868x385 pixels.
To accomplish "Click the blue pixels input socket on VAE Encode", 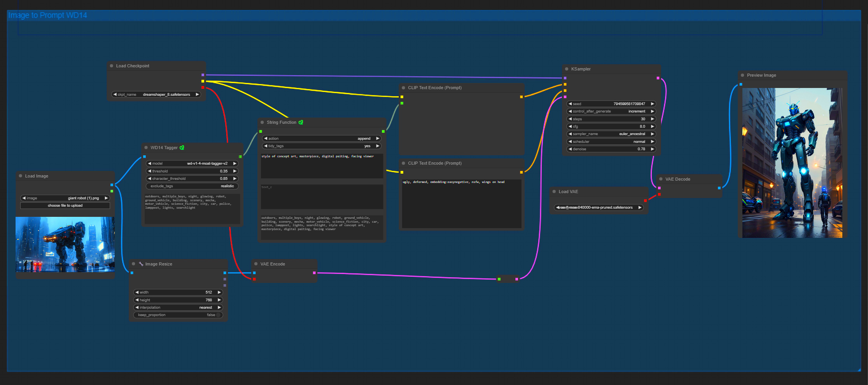I will pyautogui.click(x=254, y=273).
